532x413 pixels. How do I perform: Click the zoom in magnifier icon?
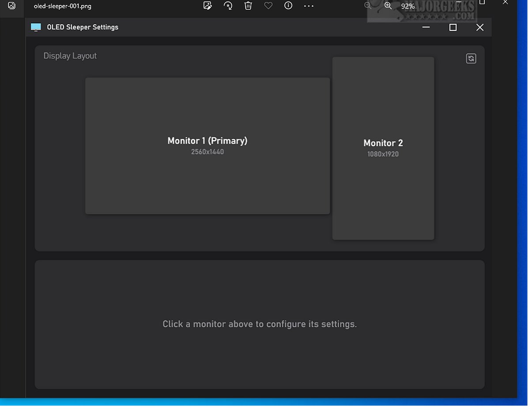[x=388, y=6]
